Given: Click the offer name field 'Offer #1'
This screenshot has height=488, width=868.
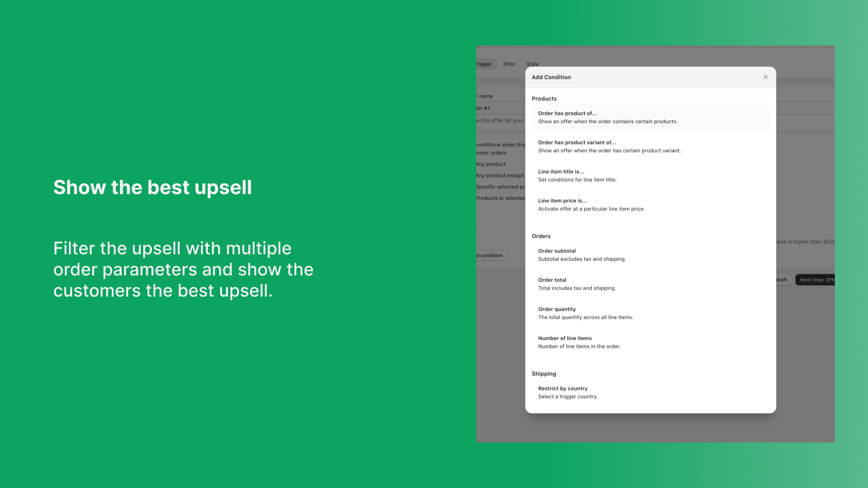Looking at the screenshot, I should click(x=499, y=108).
